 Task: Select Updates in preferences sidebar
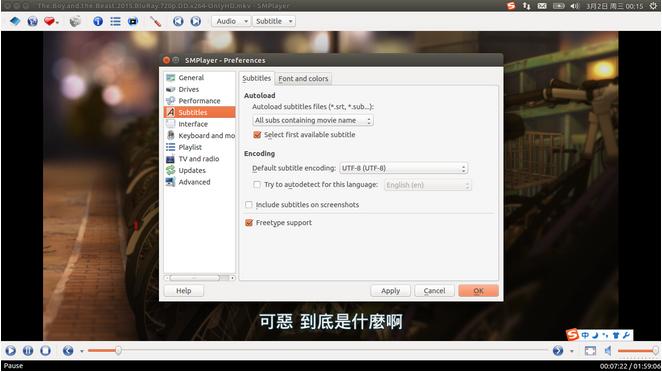199,171
